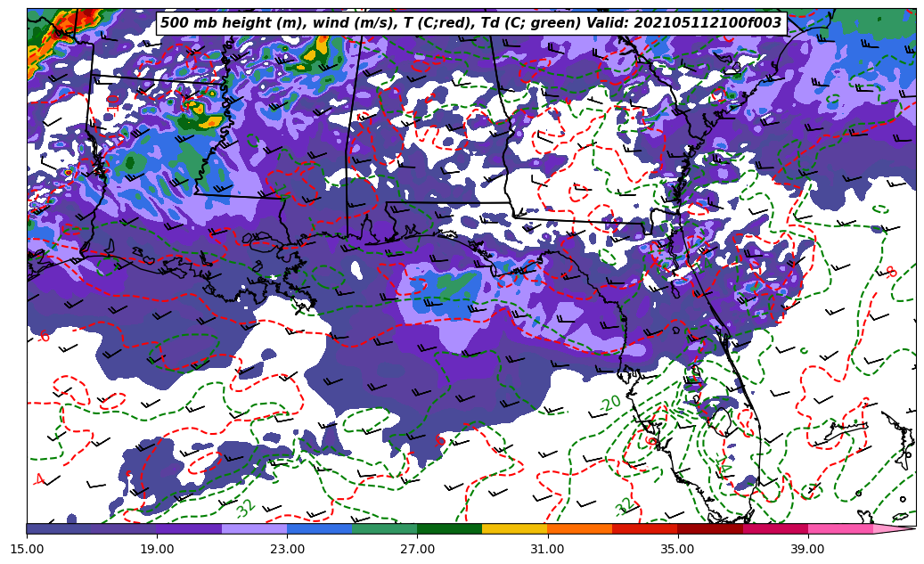Click the red -8 contour label near right edge
The image size is (924, 564).
(x=888, y=272)
